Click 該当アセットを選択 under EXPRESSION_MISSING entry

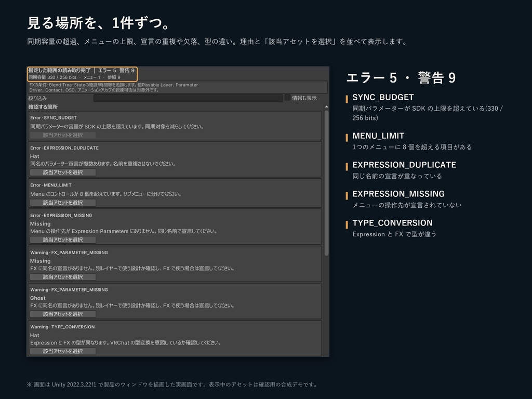[x=63, y=240]
